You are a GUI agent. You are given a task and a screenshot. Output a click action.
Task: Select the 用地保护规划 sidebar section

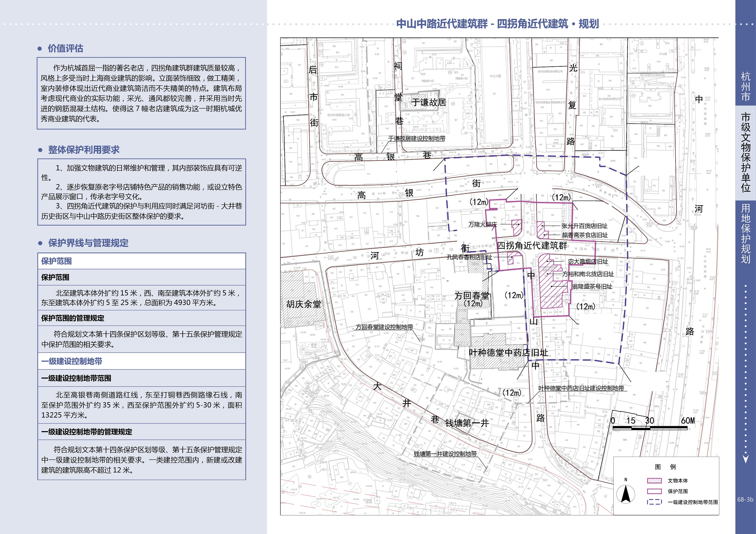(745, 233)
